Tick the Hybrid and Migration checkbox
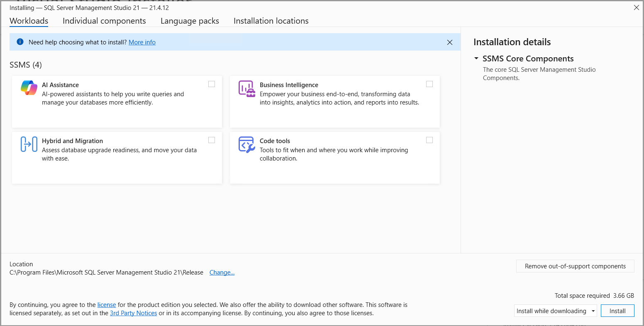This screenshot has height=326, width=644. click(212, 140)
